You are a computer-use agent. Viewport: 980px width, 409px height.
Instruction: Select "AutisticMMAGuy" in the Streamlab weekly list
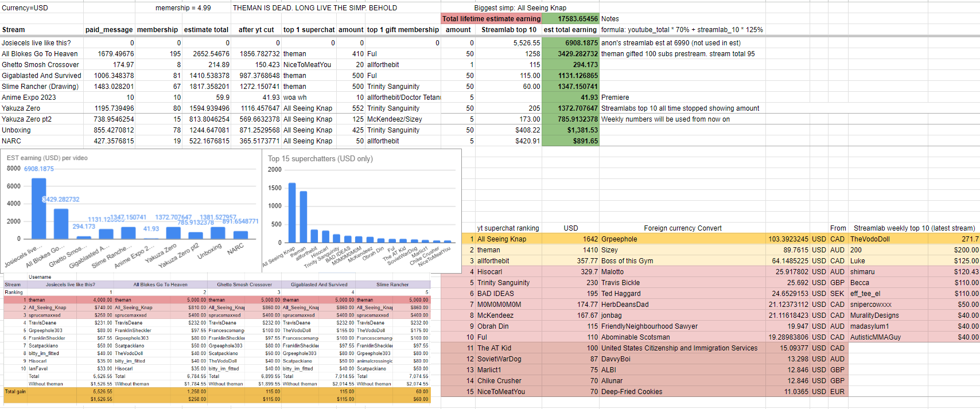876,337
